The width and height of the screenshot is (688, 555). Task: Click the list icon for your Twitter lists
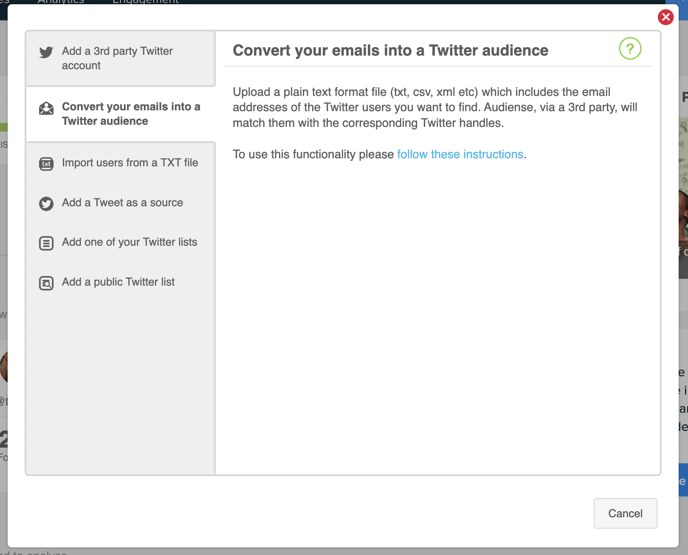[x=46, y=243]
